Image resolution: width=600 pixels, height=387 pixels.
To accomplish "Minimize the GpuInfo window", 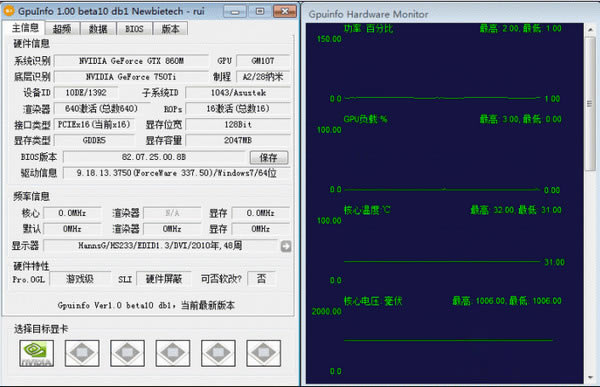I will [235, 11].
